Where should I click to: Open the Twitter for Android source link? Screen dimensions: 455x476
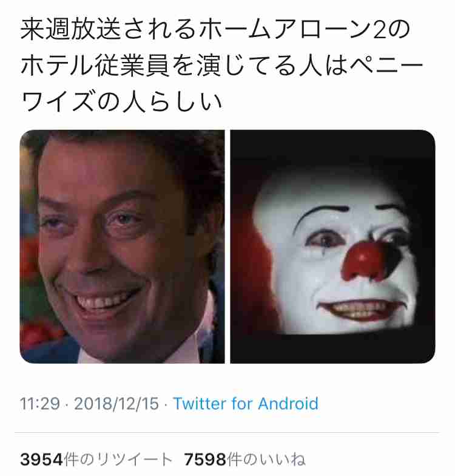tap(246, 404)
